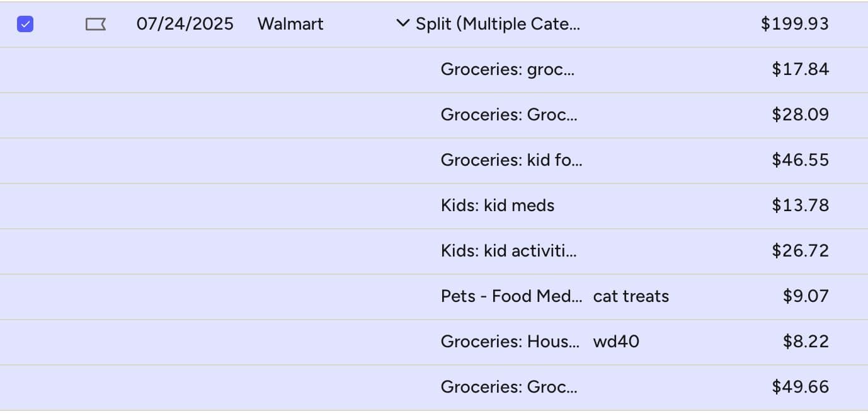Click the Kids: kid activities category
This screenshot has height=416, width=868.
click(508, 251)
